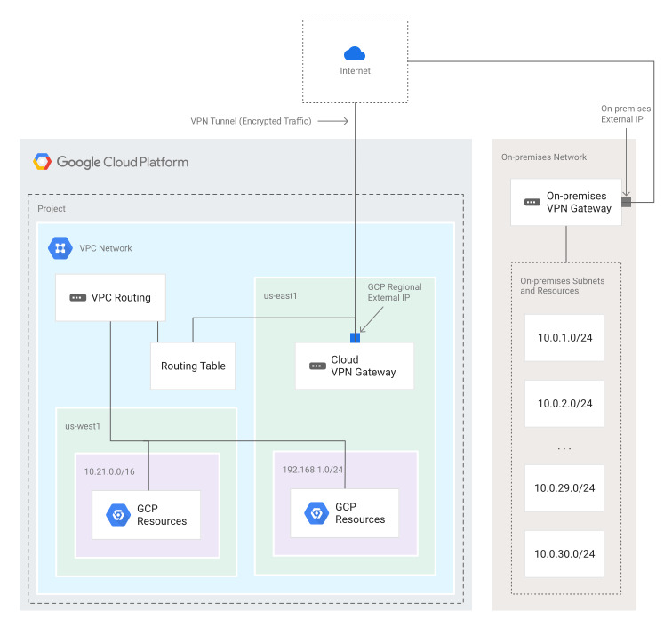Click the 'Project' label
This screenshot has height=628, width=672.
pos(52,209)
